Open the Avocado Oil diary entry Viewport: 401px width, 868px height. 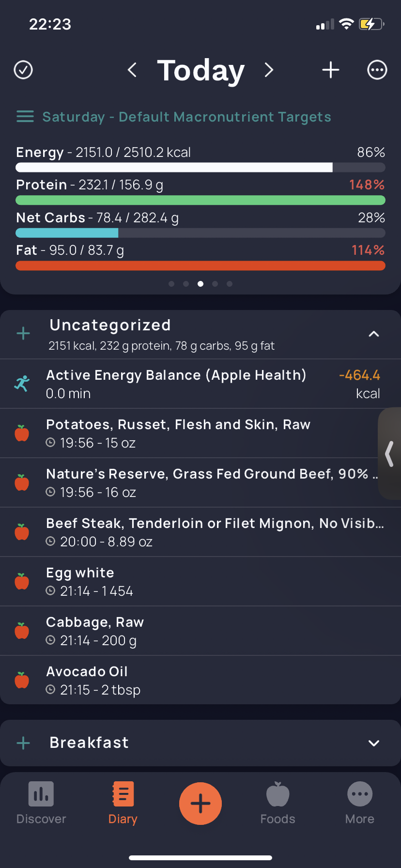pyautogui.click(x=200, y=680)
